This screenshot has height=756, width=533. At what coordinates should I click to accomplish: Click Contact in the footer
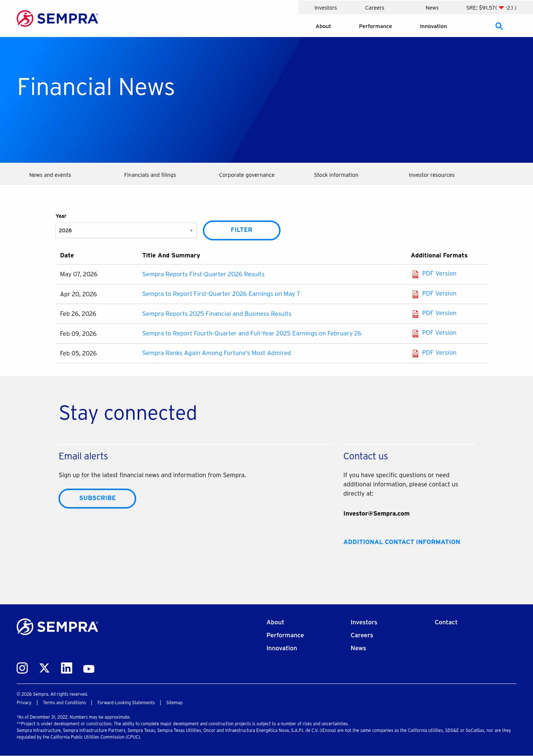[x=446, y=622]
